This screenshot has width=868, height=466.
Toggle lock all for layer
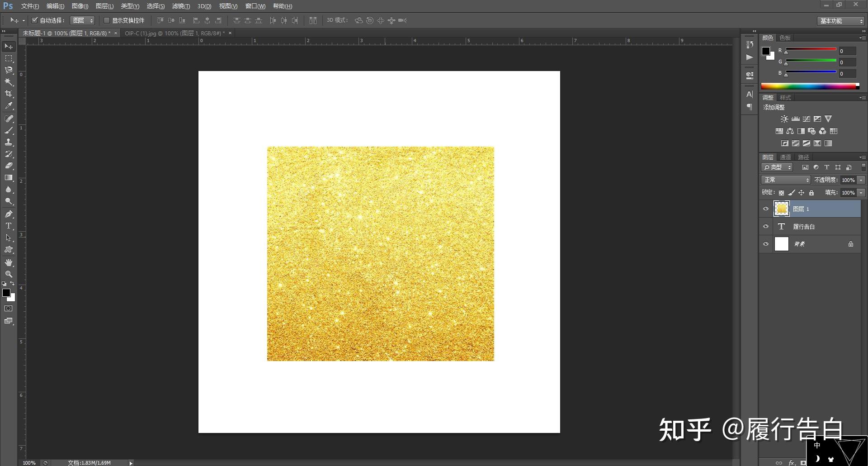click(x=811, y=193)
